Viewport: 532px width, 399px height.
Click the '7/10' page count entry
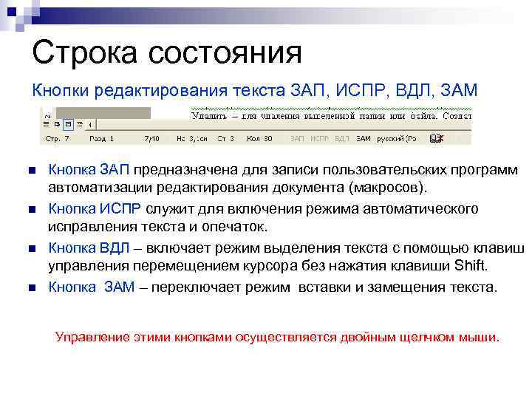[151, 138]
